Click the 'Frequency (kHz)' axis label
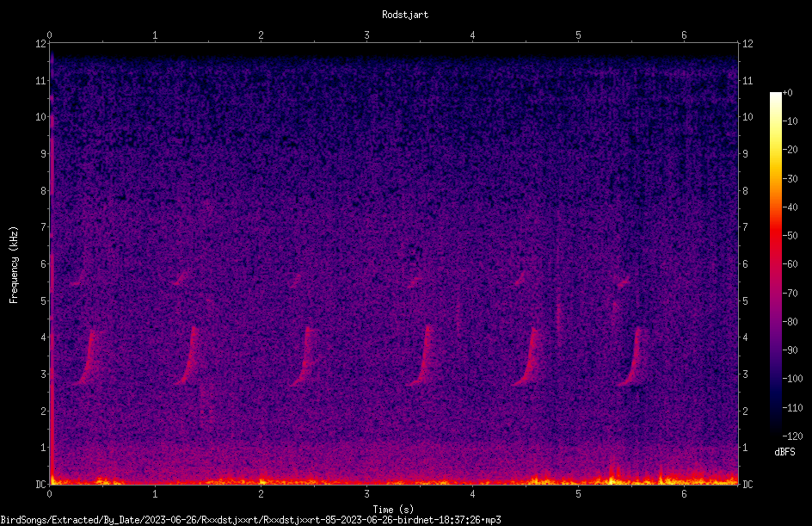 [x=14, y=265]
